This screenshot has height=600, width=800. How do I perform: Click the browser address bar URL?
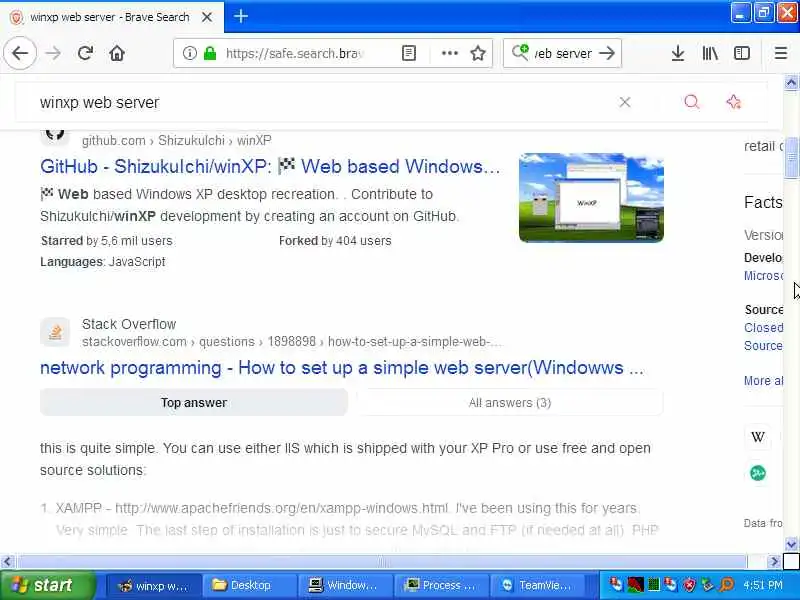point(294,53)
